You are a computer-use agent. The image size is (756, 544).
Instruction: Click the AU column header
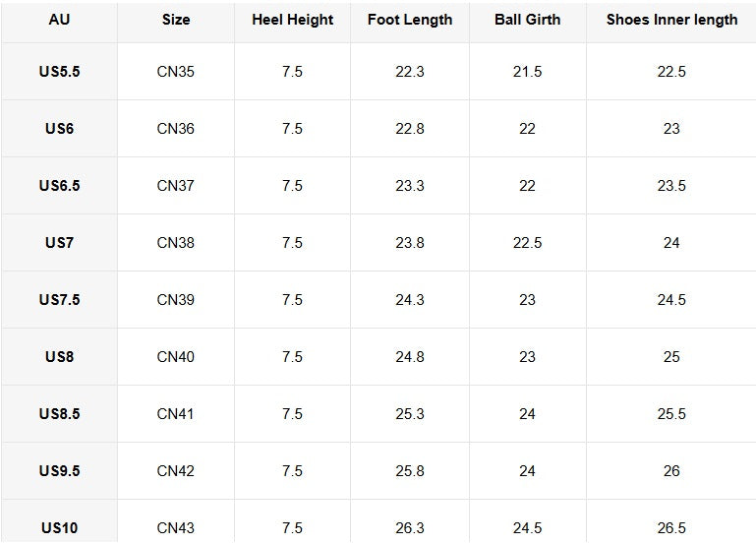pos(59,20)
